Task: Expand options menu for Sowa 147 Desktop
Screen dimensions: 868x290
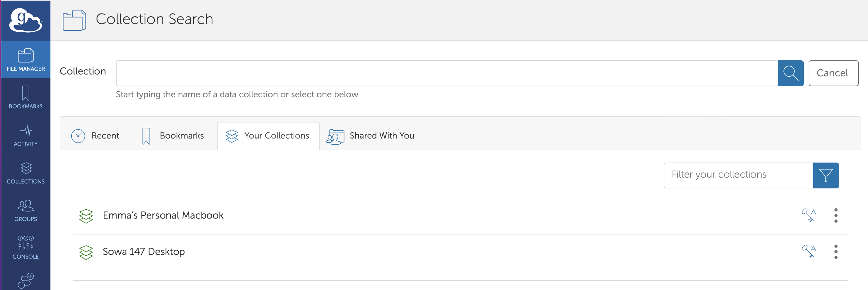Action: [836, 252]
